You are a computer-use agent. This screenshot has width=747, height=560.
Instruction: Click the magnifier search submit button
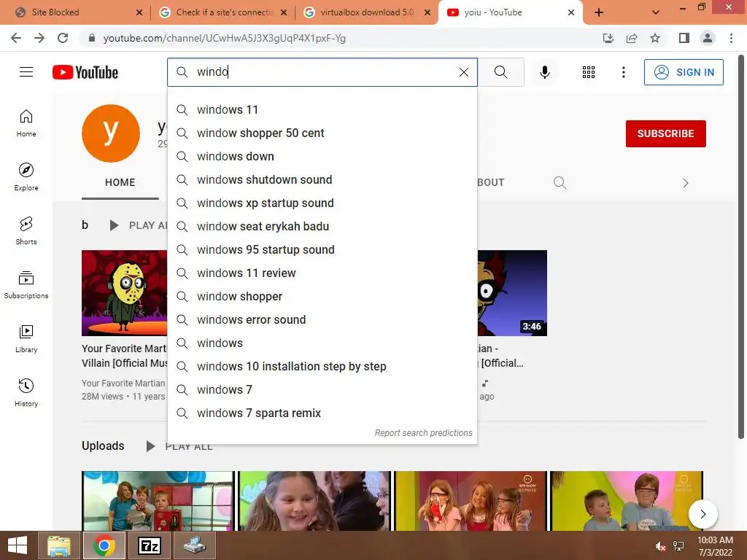point(500,72)
